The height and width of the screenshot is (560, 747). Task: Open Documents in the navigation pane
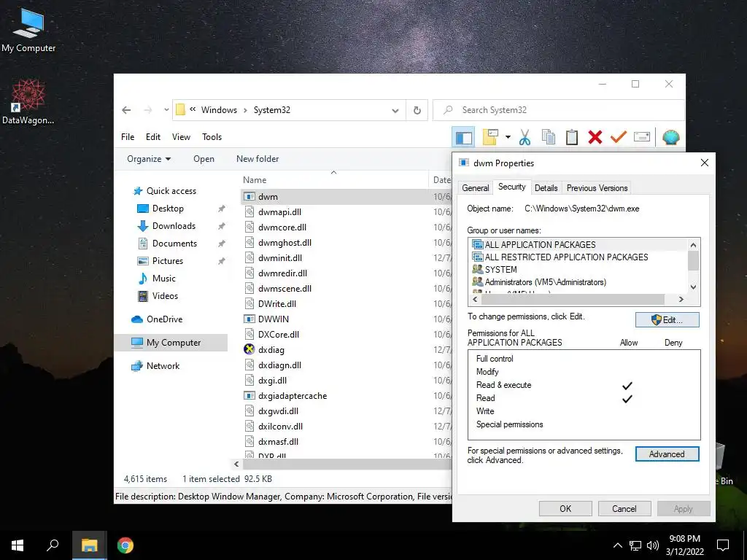(174, 244)
